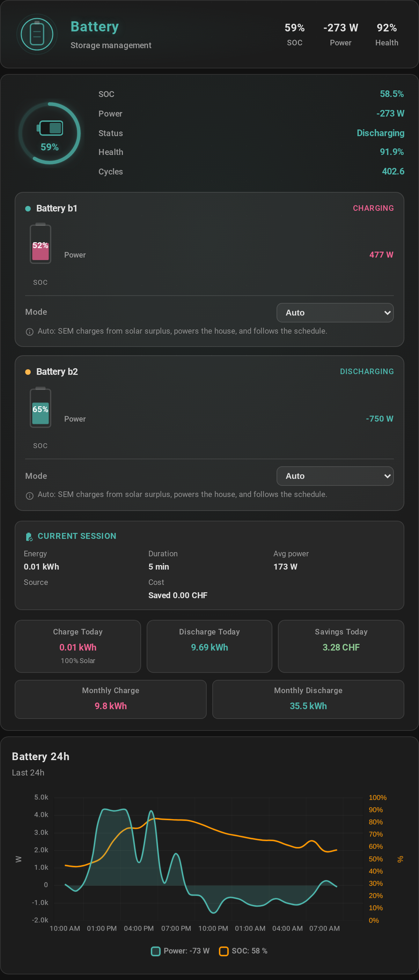Viewport: 419px width, 980px height.
Task: Click the circular 59% SOC gauge
Action: click(50, 133)
